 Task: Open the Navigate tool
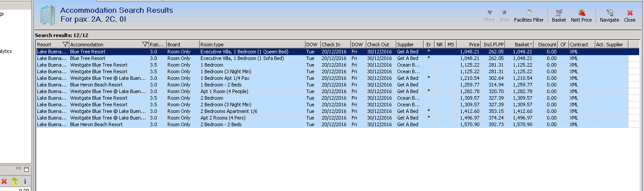pos(609,16)
